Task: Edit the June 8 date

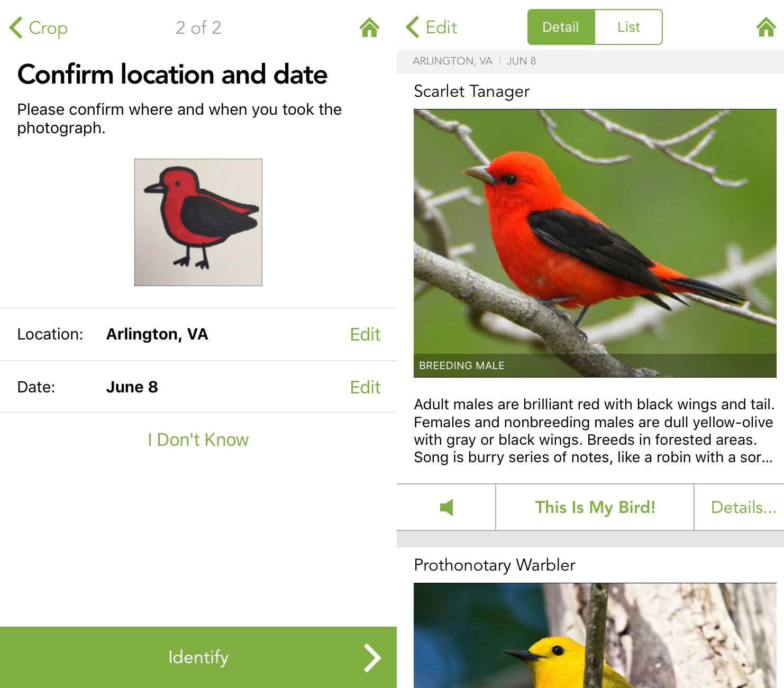Action: (365, 387)
